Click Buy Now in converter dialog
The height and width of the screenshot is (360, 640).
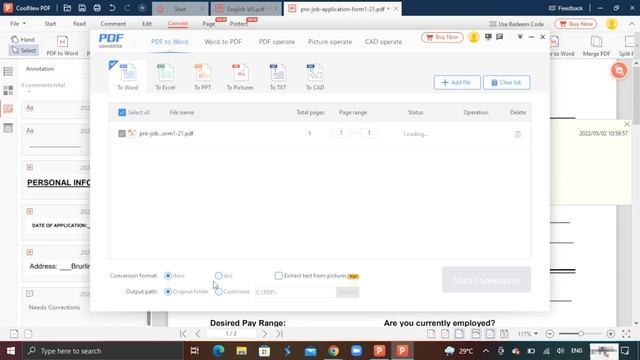pos(442,37)
